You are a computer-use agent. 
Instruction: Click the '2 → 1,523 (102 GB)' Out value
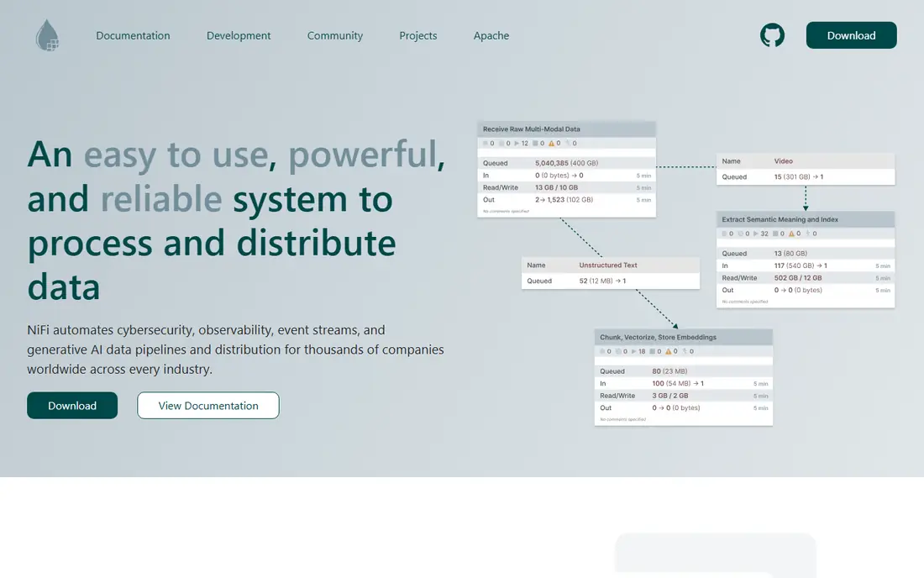click(x=564, y=200)
